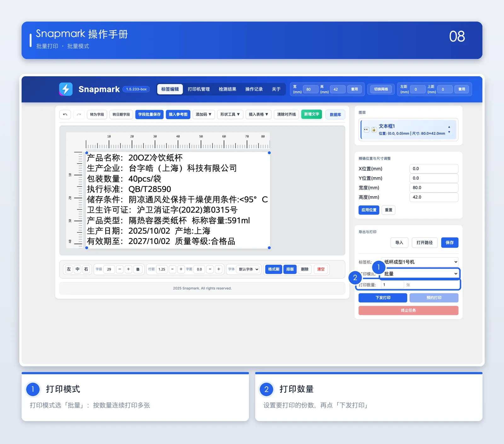
Task: Click 重置 button
Action: (x=388, y=210)
